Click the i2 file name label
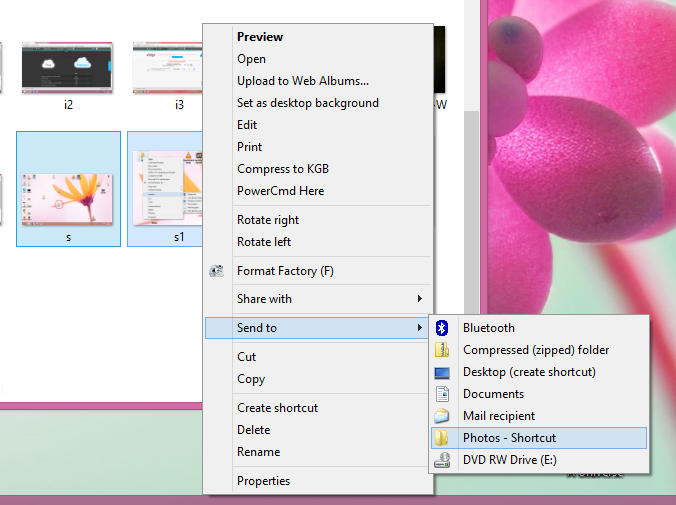The image size is (676, 505). (68, 105)
